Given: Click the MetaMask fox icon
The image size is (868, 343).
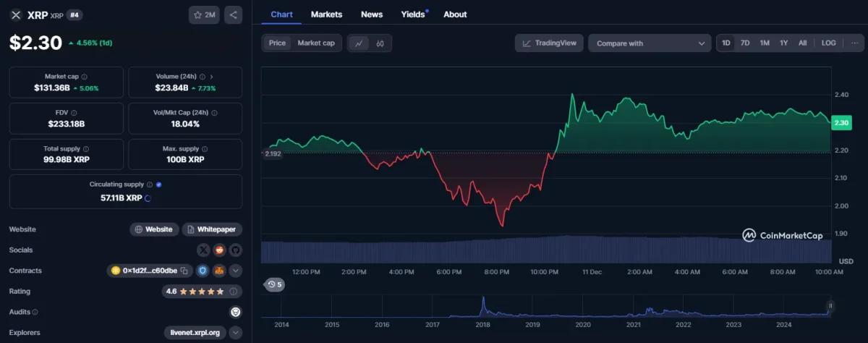Looking at the screenshot, I should 217,271.
